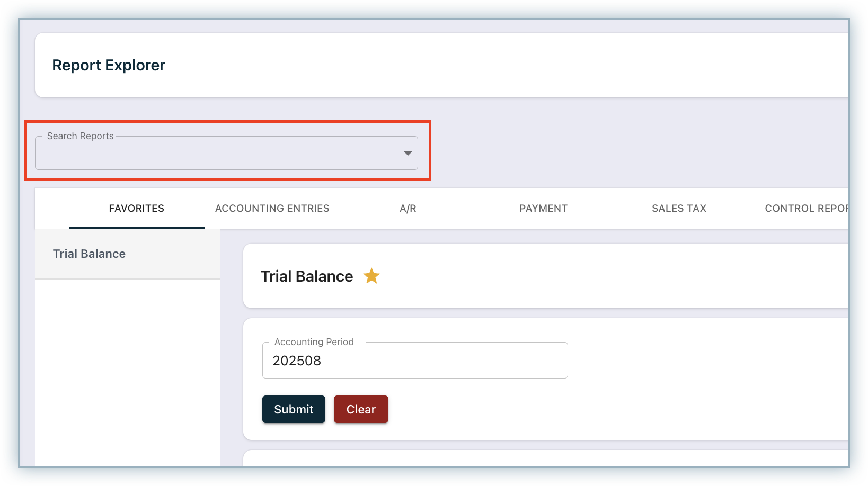Click the Trial Balance heading beside the star

click(307, 276)
